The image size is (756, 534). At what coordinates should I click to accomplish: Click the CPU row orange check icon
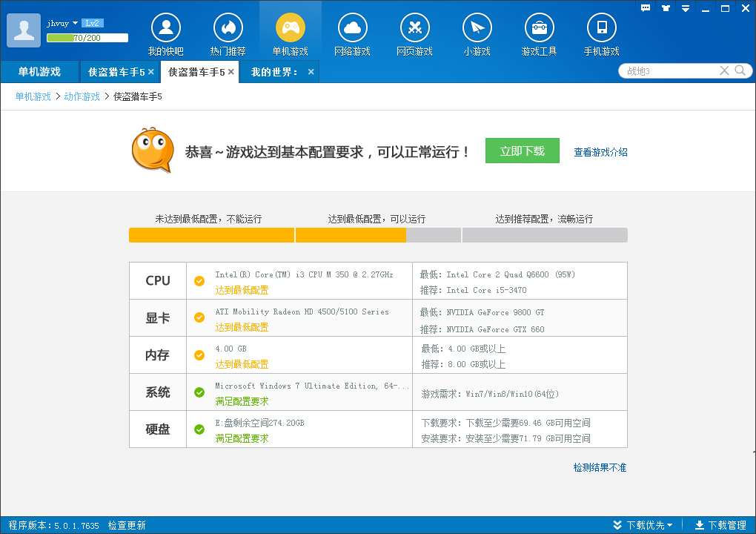pyautogui.click(x=199, y=281)
